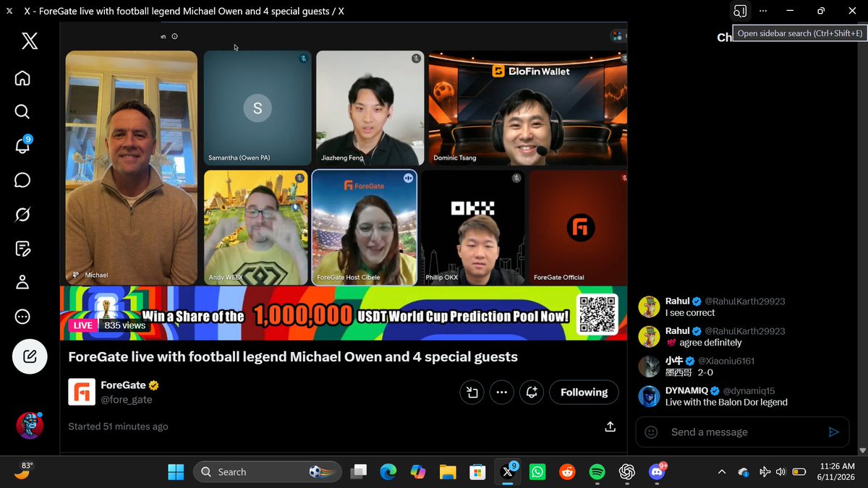Image resolution: width=868 pixels, height=488 pixels.
Task: Click the Dominic Tsang video tile
Action: [527, 108]
